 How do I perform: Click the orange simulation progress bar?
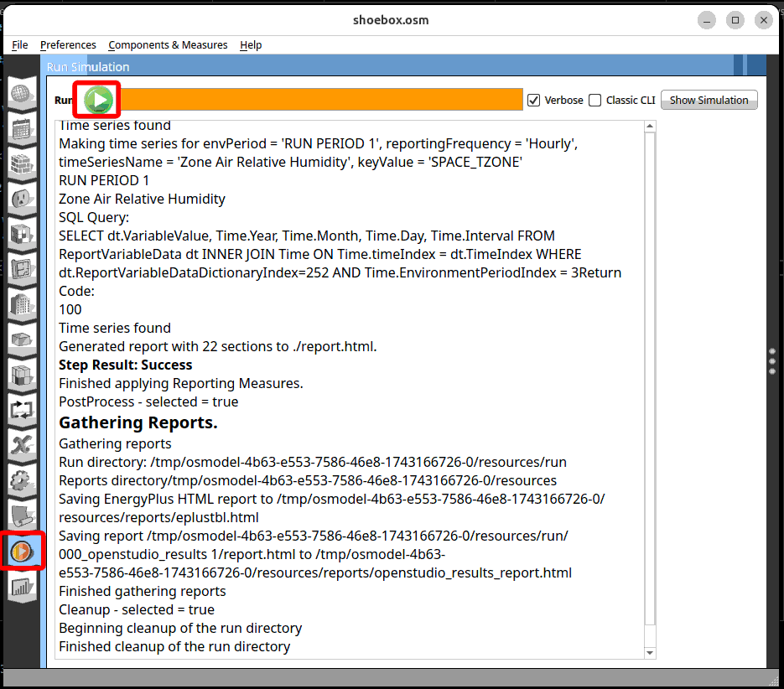click(319, 100)
